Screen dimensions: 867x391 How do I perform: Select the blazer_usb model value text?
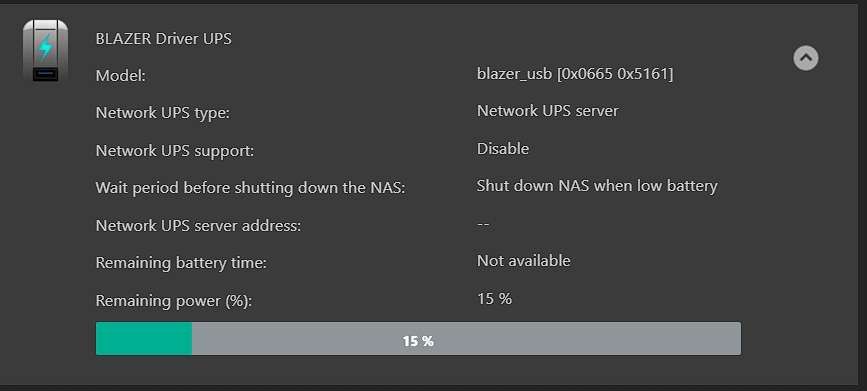pos(575,74)
